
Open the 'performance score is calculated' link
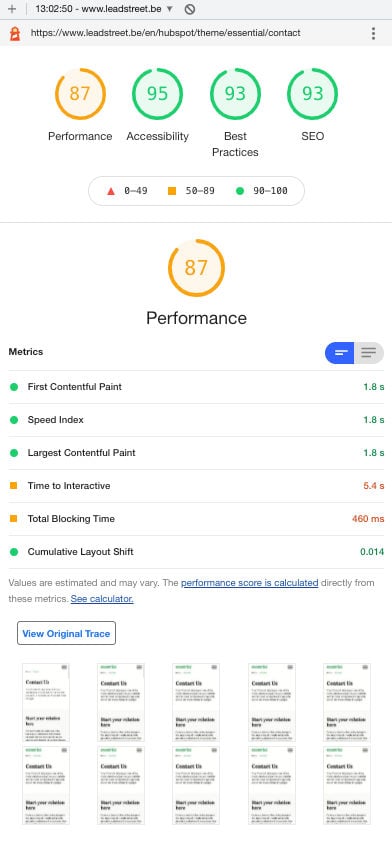click(250, 583)
